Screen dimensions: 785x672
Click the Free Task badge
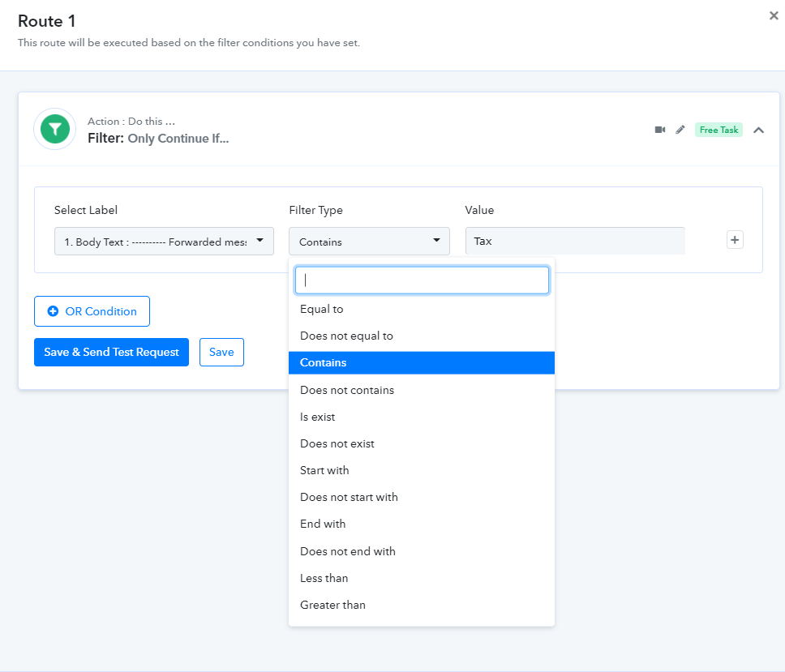coord(719,130)
